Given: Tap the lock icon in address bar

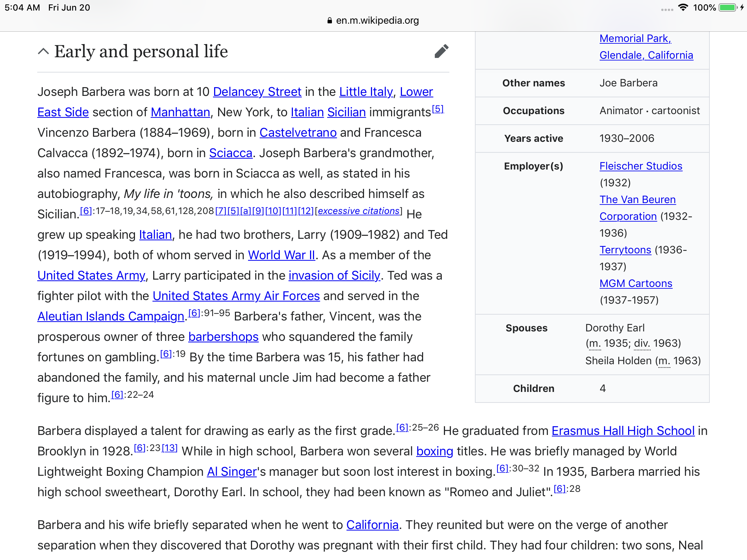Looking at the screenshot, I should click(x=330, y=20).
